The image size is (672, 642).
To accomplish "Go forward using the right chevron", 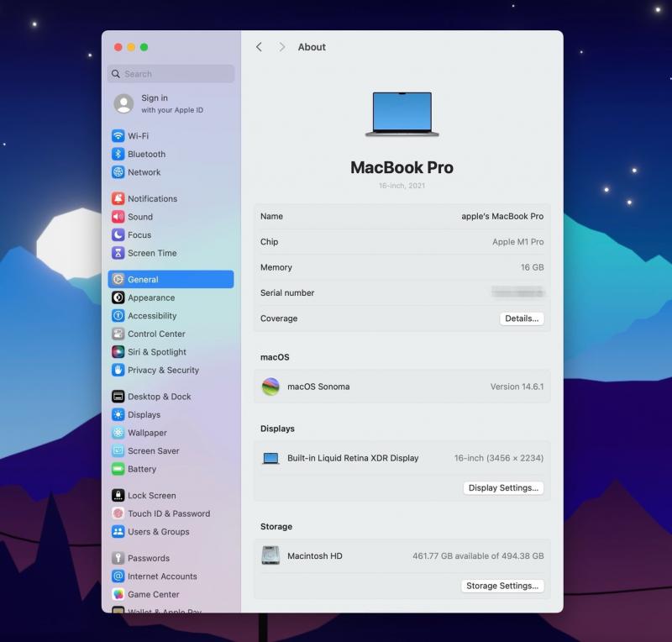I will click(x=281, y=47).
